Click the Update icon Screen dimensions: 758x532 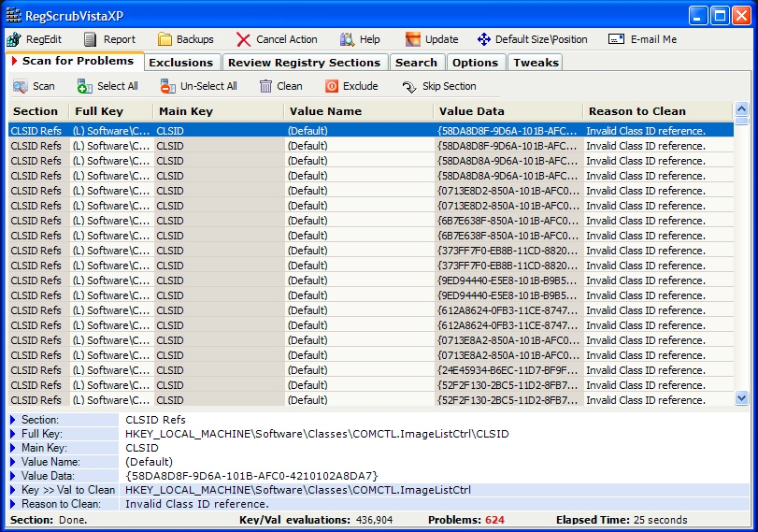coord(413,39)
